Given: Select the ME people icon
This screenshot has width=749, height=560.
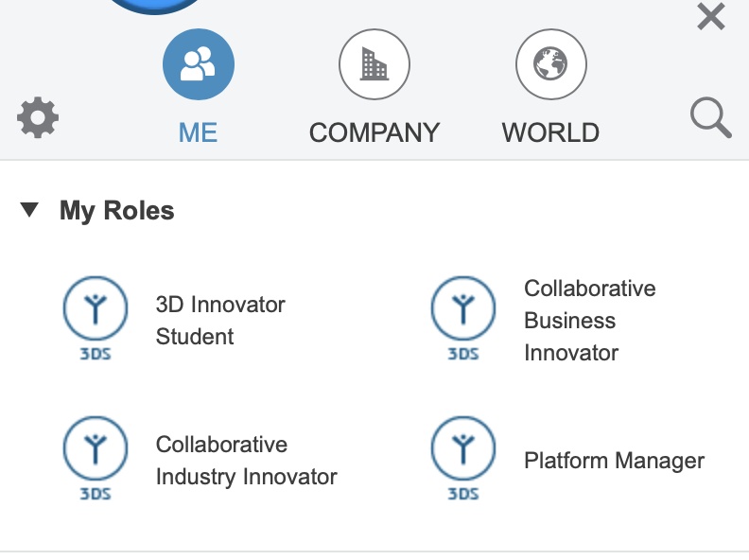Looking at the screenshot, I should (199, 64).
